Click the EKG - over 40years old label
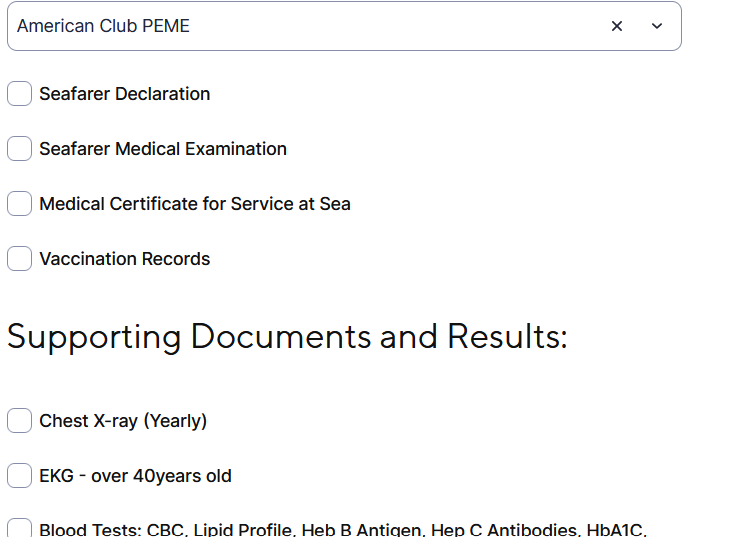 135,476
